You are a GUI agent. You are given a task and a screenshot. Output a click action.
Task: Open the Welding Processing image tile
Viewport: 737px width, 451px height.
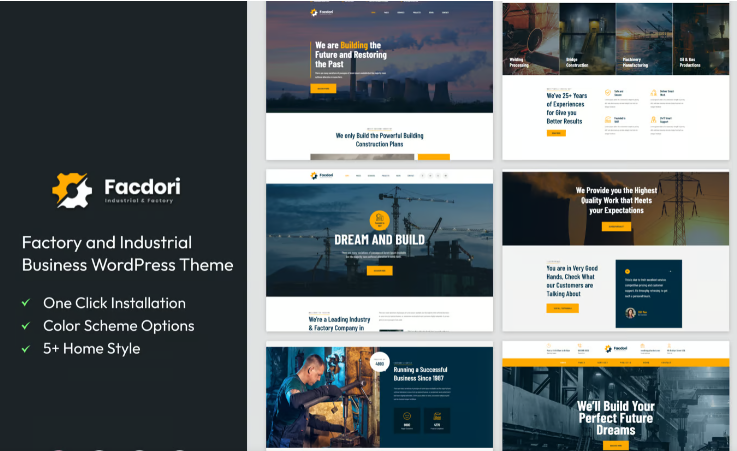pyautogui.click(x=531, y=39)
